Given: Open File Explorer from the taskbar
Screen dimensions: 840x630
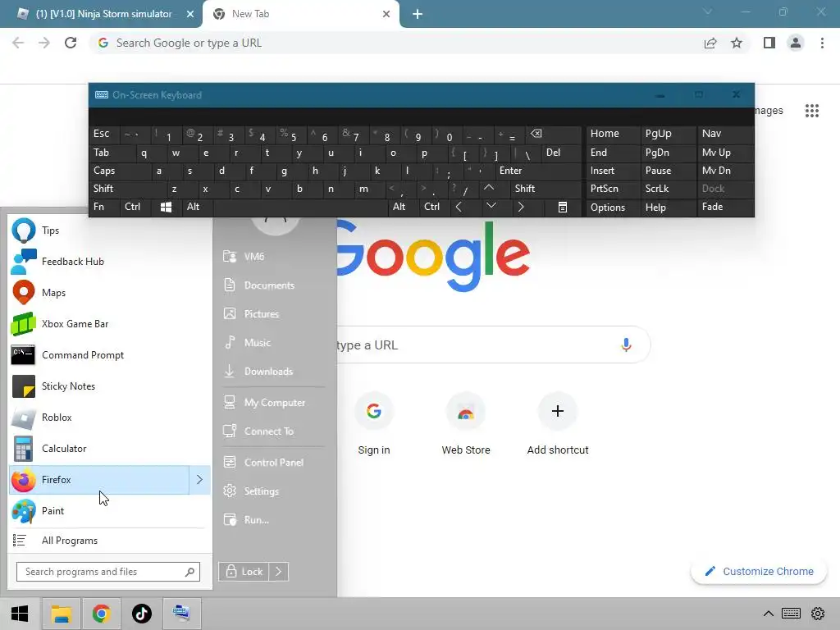Looking at the screenshot, I should coord(61,614).
